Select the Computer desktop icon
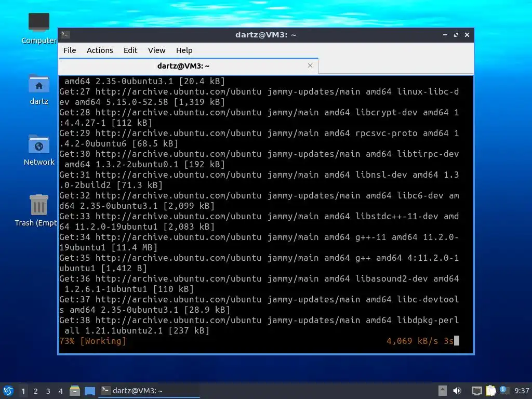The image size is (532, 399). click(39, 29)
